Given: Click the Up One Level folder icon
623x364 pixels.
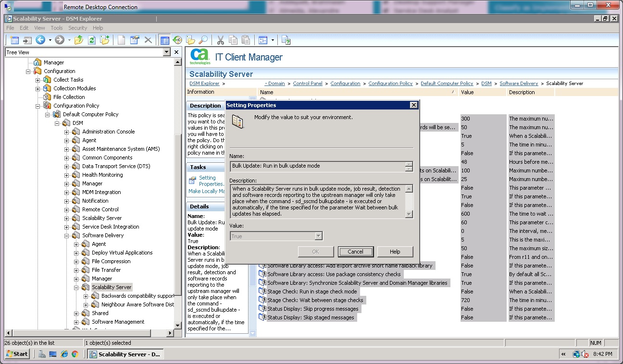Looking at the screenshot, I should coord(79,40).
